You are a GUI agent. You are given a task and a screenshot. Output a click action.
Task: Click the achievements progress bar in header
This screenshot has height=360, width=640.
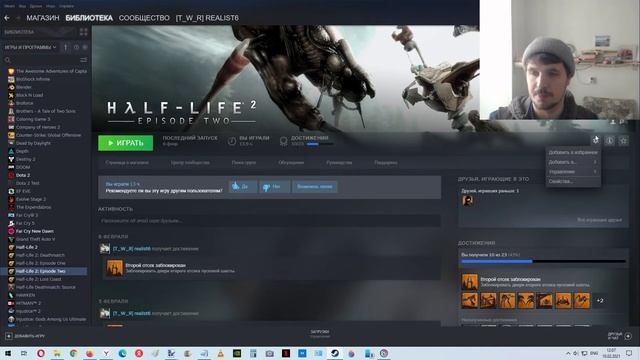320,144
